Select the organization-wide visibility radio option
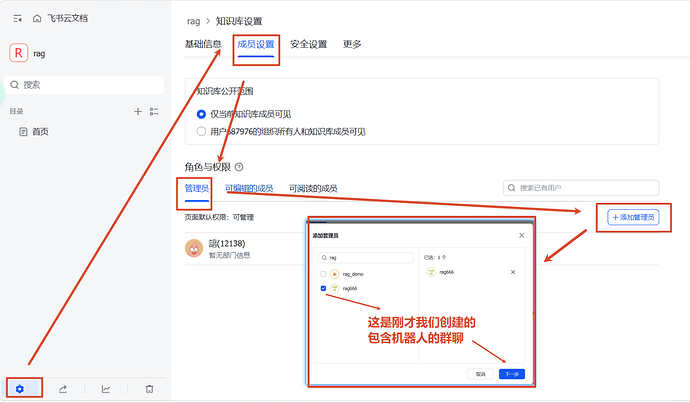Viewport: 690px width, 403px height. [201, 132]
